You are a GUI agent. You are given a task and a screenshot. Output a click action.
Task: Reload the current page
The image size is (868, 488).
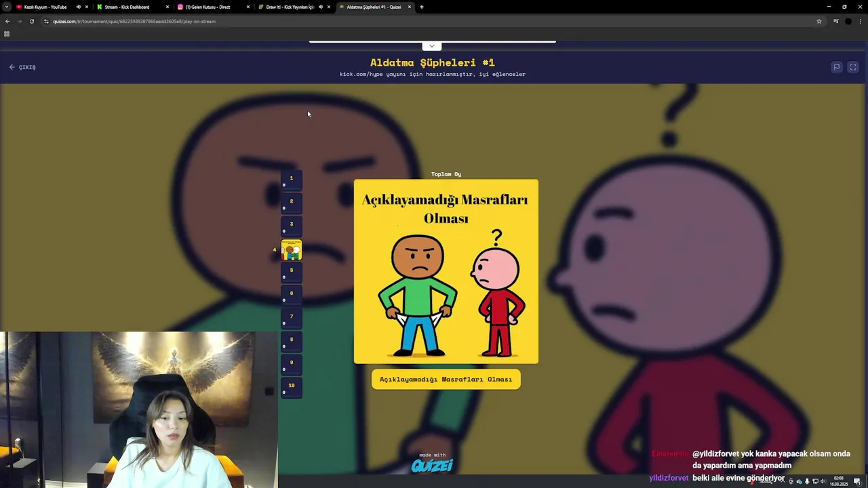(31, 21)
